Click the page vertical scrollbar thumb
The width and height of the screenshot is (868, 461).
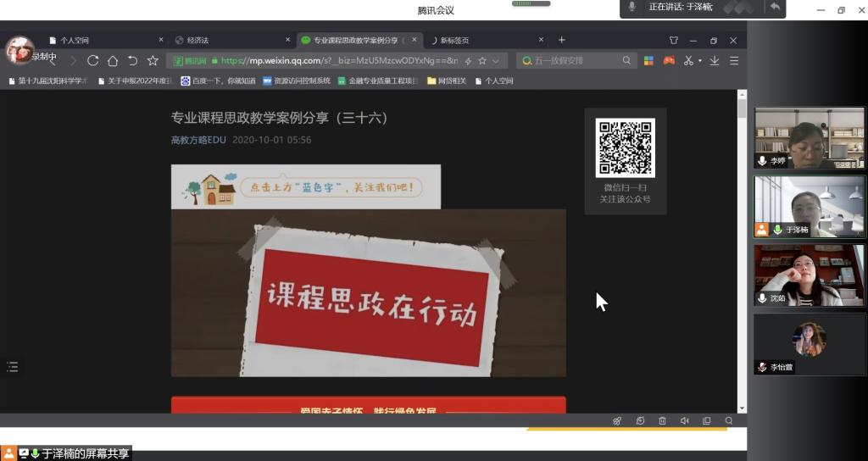tap(742, 108)
